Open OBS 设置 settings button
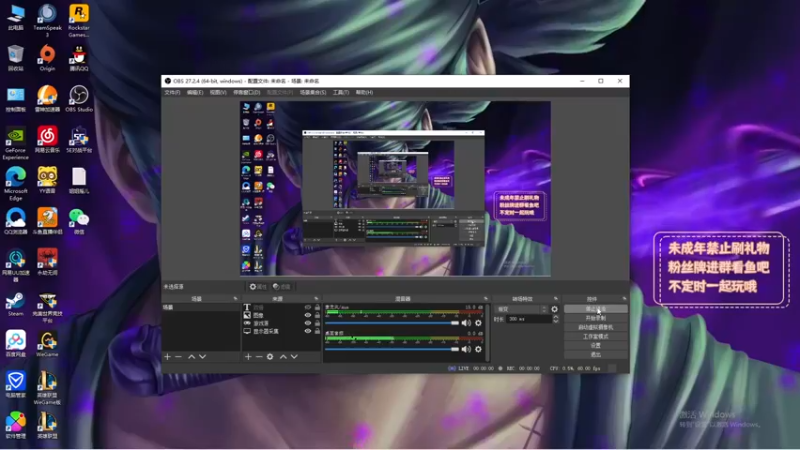The height and width of the screenshot is (450, 800). (x=595, y=345)
